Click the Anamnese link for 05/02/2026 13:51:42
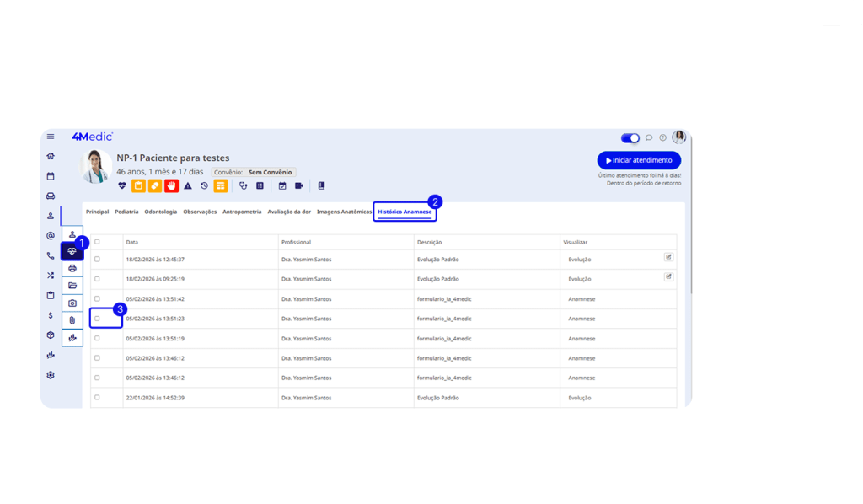Screen dimensions: 863x504 point(581,299)
